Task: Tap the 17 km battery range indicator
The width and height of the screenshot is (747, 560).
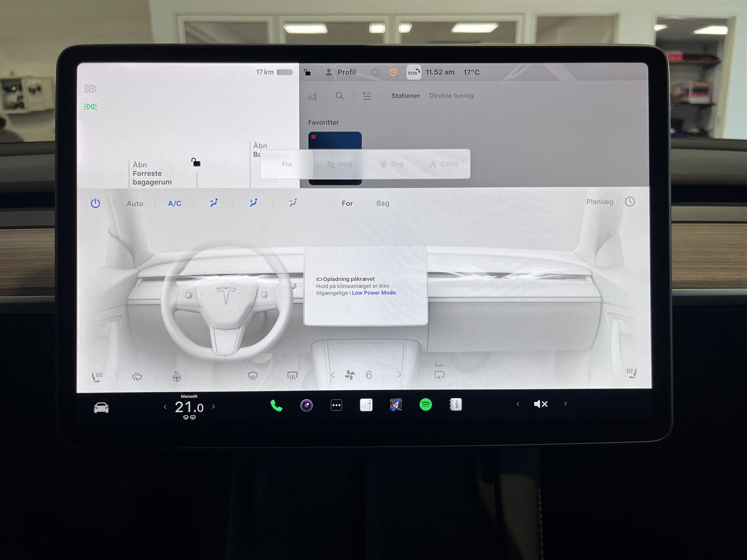Action: click(x=274, y=72)
